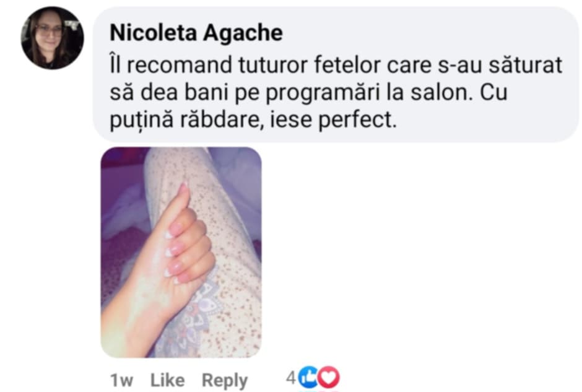Viewport: 582px width, 392px height.
Task: Open the attached manicure photo
Action: [x=181, y=253]
